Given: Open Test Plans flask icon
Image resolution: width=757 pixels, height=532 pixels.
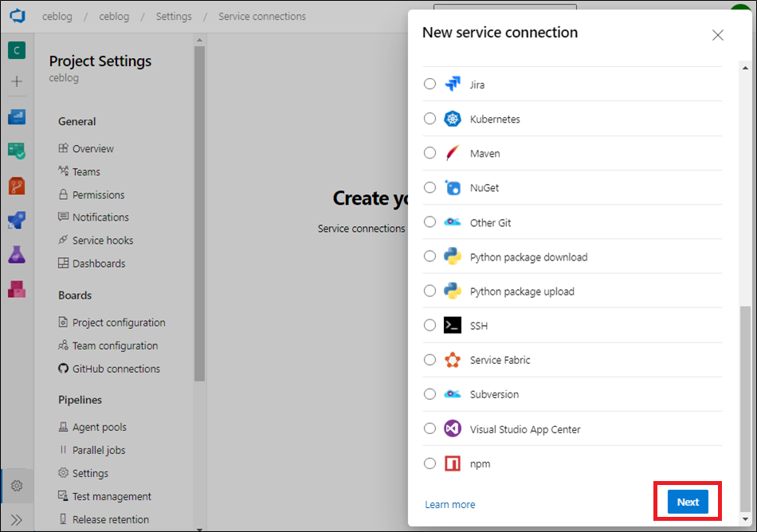Looking at the screenshot, I should pyautogui.click(x=17, y=255).
